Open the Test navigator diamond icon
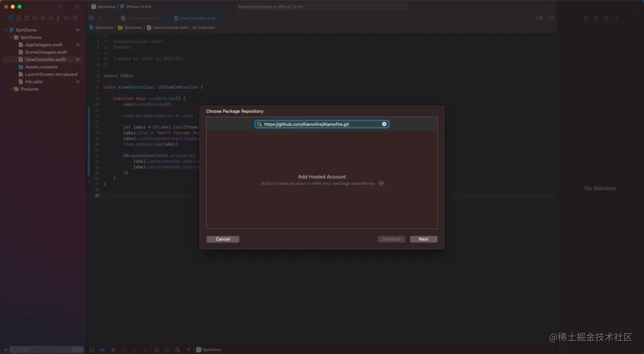Viewport: 644px width, 354px height. (52, 18)
